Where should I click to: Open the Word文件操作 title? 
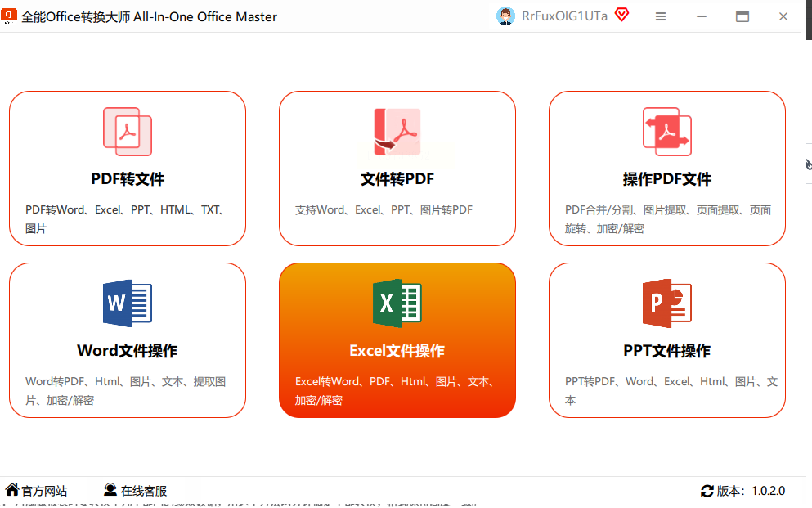(x=128, y=351)
